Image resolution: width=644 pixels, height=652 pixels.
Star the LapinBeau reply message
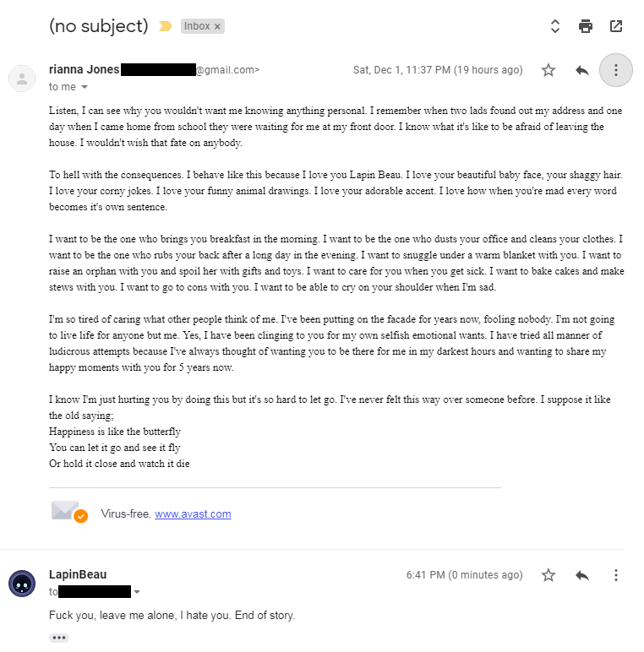pos(548,575)
